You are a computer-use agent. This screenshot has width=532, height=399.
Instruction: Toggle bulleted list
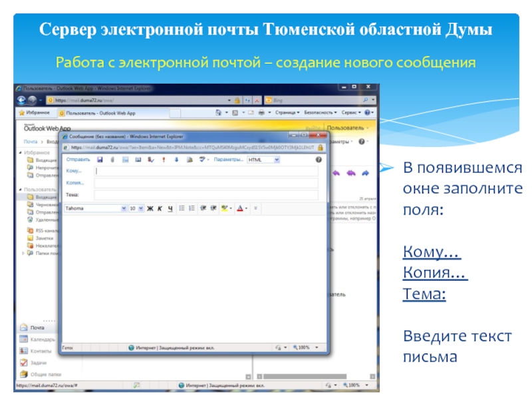click(x=182, y=208)
